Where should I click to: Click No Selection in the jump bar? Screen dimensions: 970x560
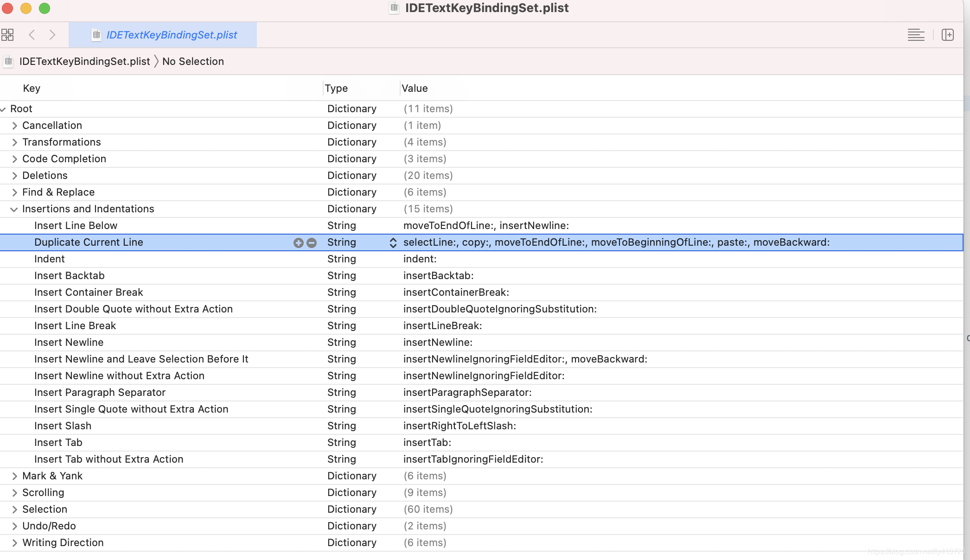[x=193, y=61]
